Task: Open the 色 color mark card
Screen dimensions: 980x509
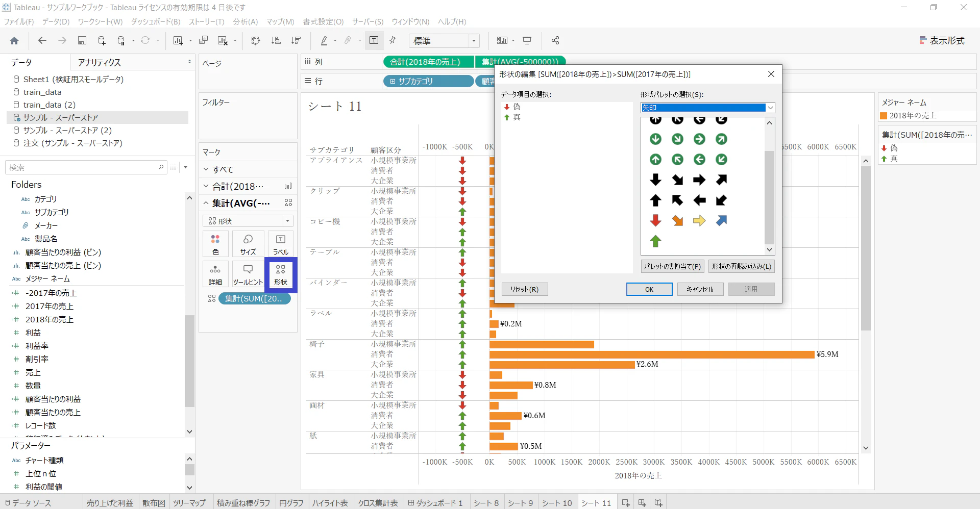Action: click(215, 244)
